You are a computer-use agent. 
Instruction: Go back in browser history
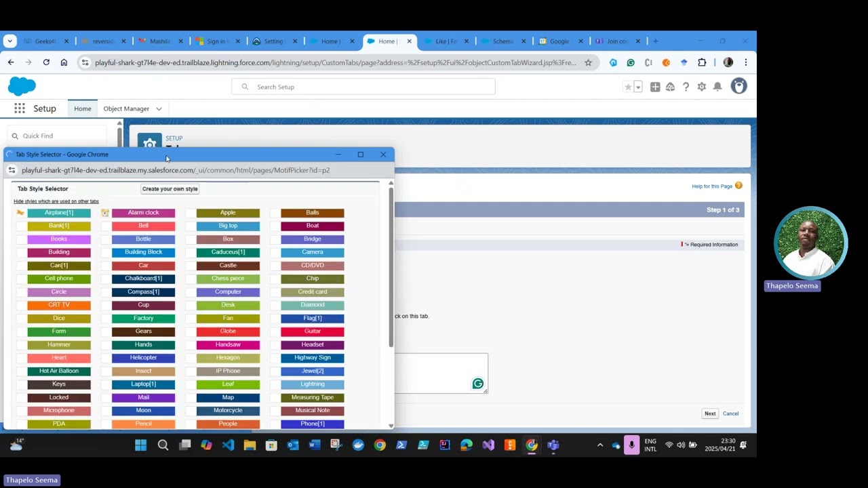[x=11, y=62]
